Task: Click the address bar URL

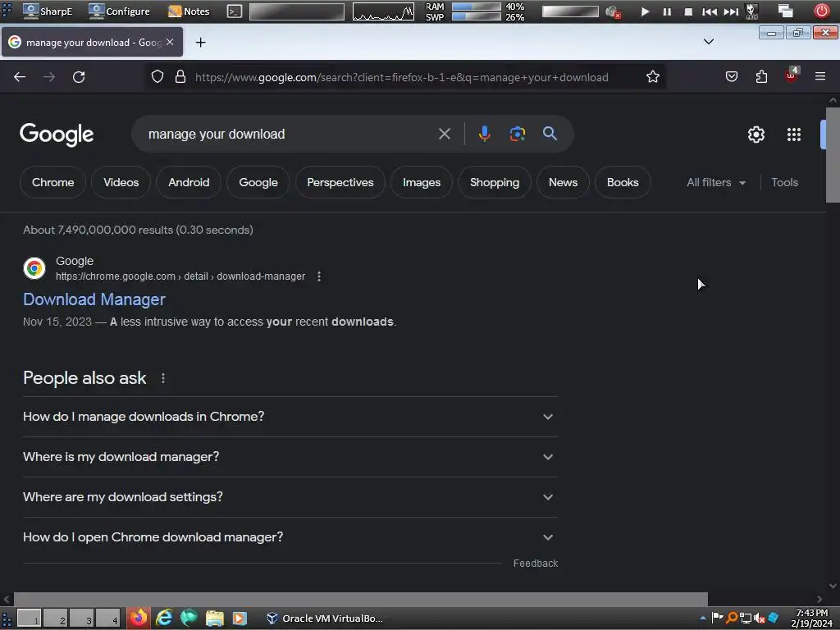Action: point(402,78)
